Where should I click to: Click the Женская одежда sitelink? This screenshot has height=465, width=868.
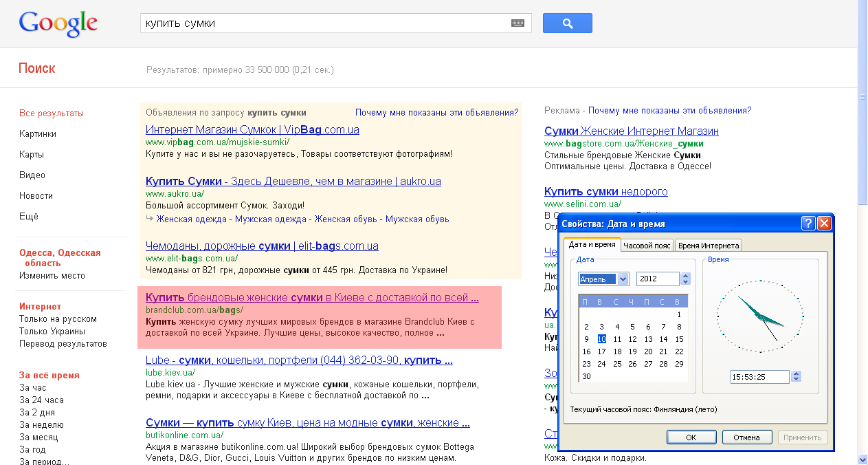click(x=191, y=219)
